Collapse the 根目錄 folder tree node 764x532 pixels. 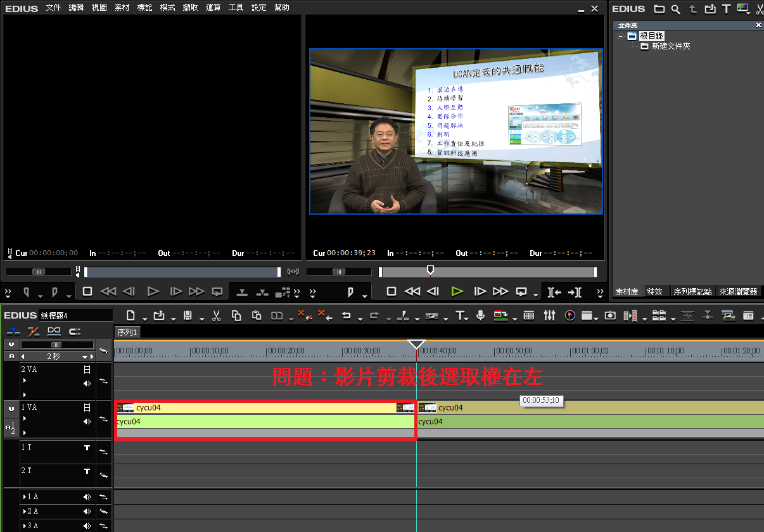[621, 37]
